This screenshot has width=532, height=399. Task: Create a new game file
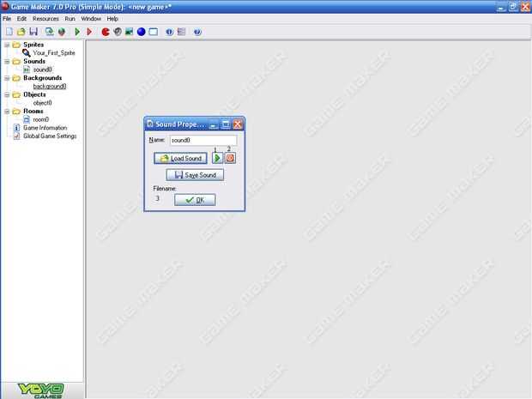click(9, 32)
